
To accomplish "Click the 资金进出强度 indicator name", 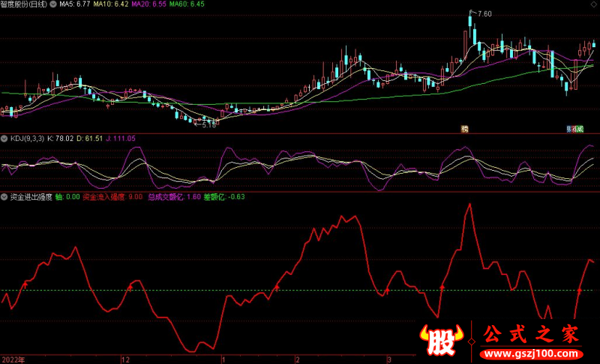I will (x=31, y=197).
